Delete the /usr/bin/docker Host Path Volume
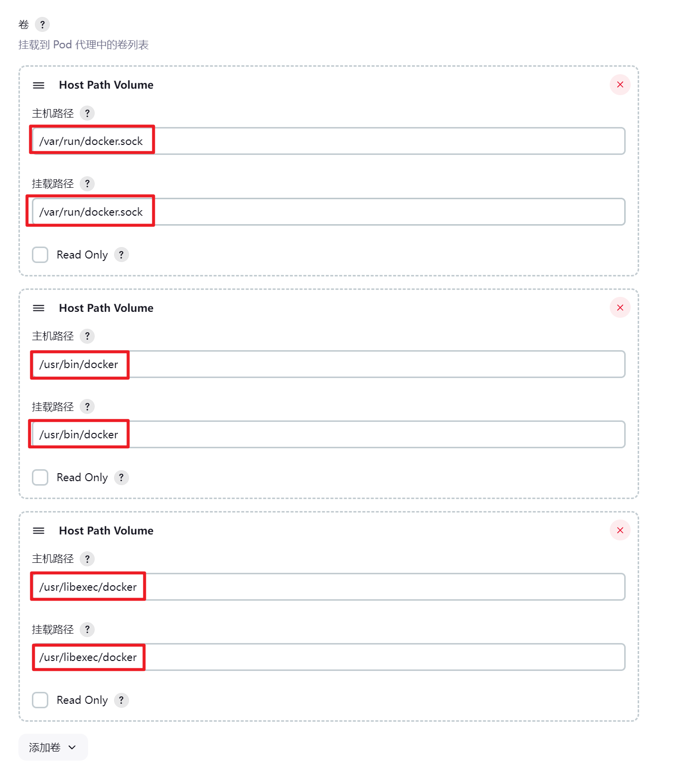 [620, 308]
